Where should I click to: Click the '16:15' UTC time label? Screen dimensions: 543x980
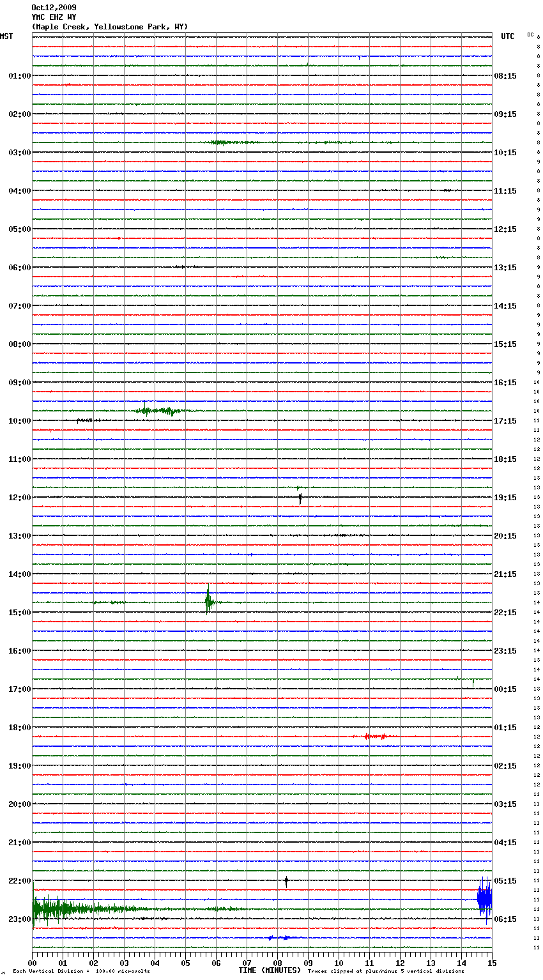505,383
